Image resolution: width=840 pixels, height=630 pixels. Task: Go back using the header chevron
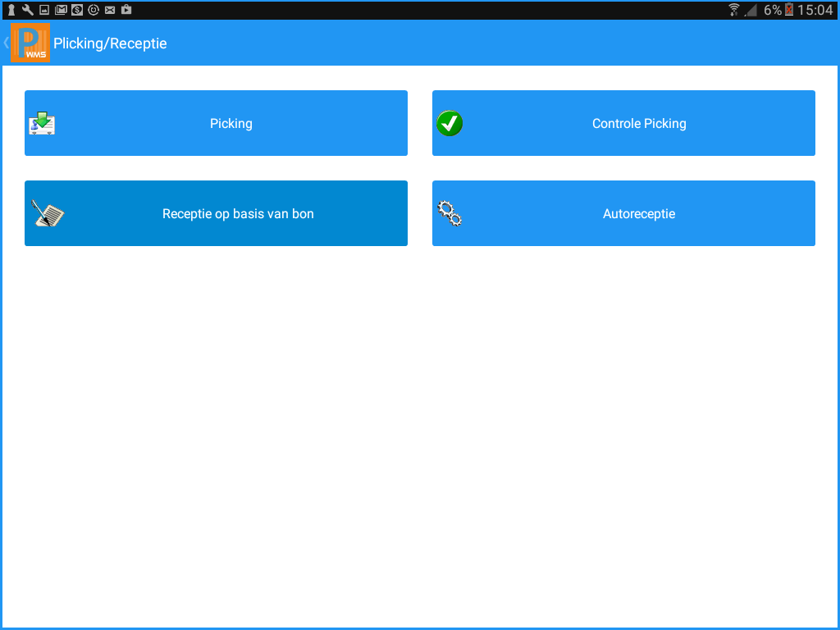pyautogui.click(x=7, y=43)
